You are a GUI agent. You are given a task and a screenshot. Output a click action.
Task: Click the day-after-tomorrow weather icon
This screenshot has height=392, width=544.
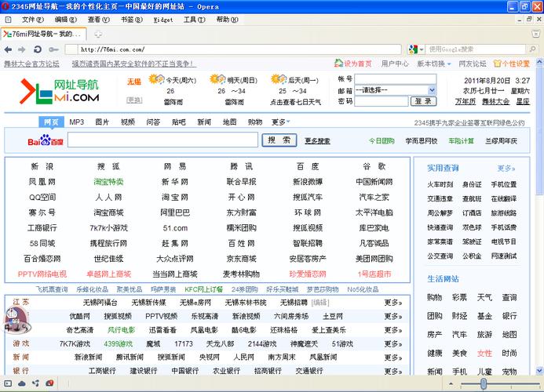[x=279, y=79]
